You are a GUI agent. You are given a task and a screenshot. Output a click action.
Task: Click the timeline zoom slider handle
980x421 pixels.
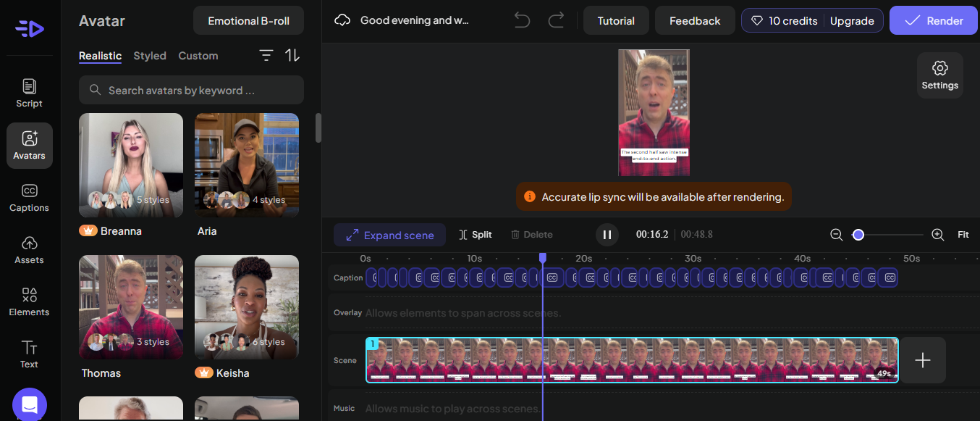coord(858,235)
